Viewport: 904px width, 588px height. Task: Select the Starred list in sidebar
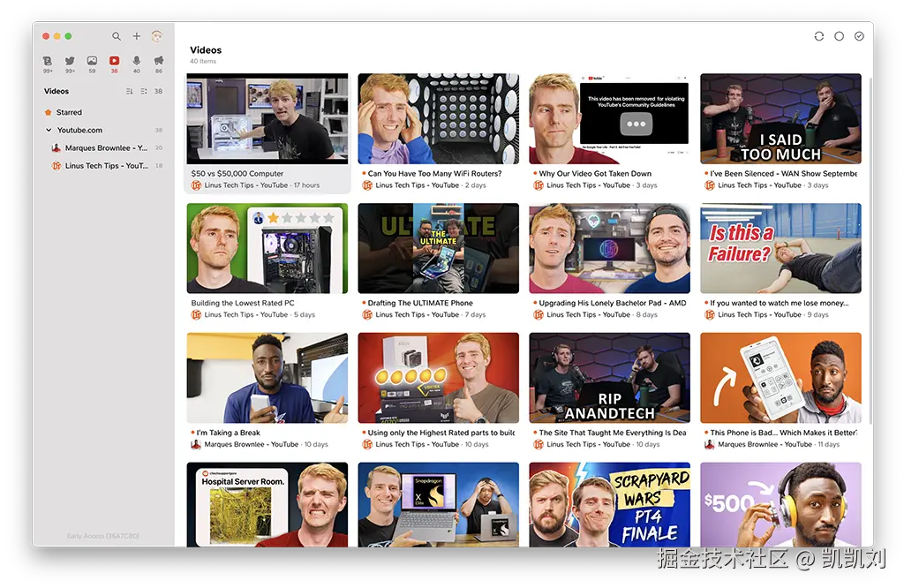[x=69, y=112]
